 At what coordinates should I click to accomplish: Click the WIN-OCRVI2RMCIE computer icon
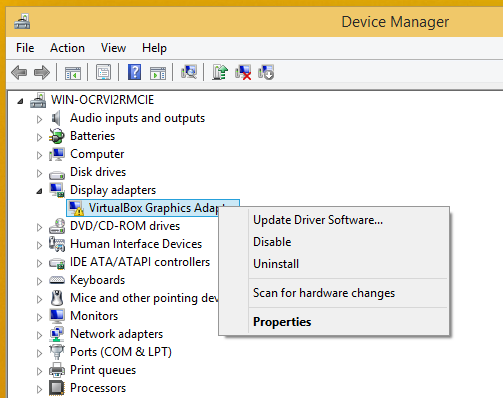pos(38,100)
